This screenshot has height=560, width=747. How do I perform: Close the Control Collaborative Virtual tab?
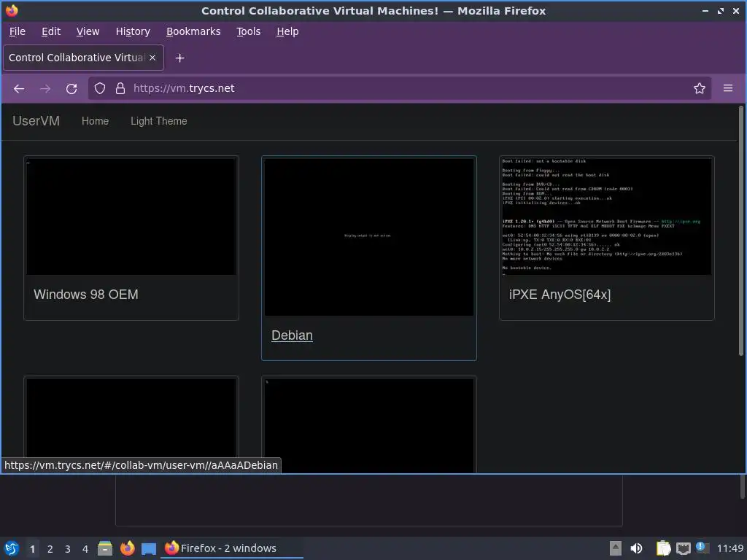[x=152, y=58]
